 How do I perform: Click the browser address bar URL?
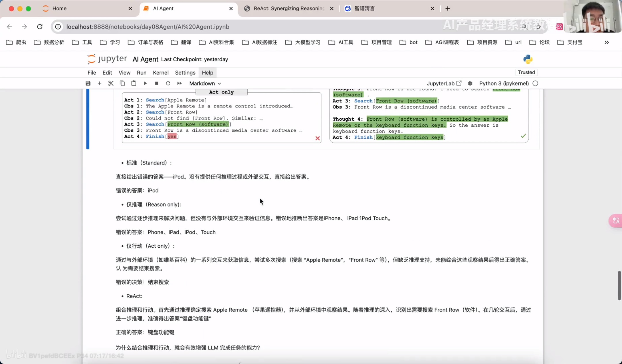tap(148, 26)
